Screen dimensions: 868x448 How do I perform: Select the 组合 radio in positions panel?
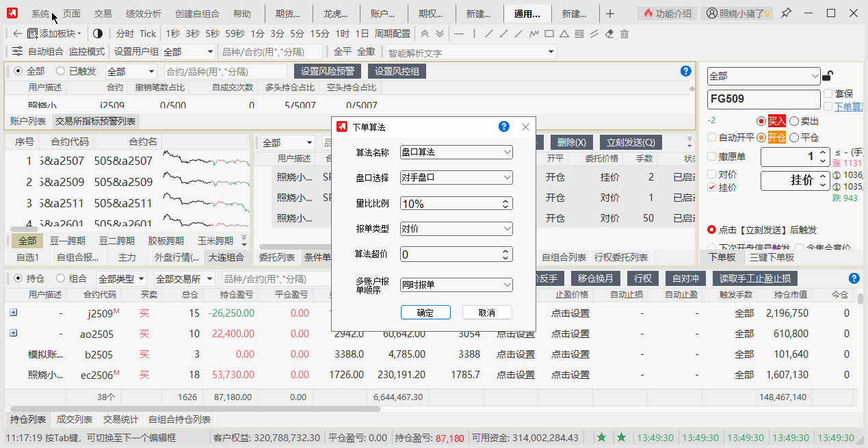tap(60, 278)
